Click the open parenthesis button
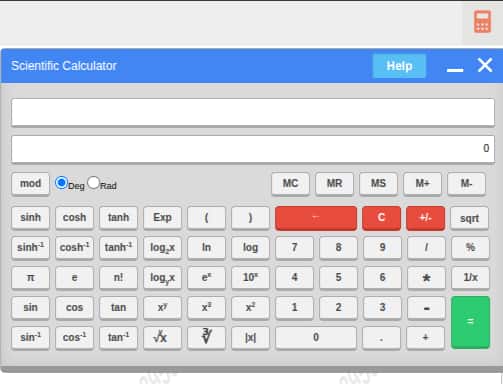 pos(206,218)
